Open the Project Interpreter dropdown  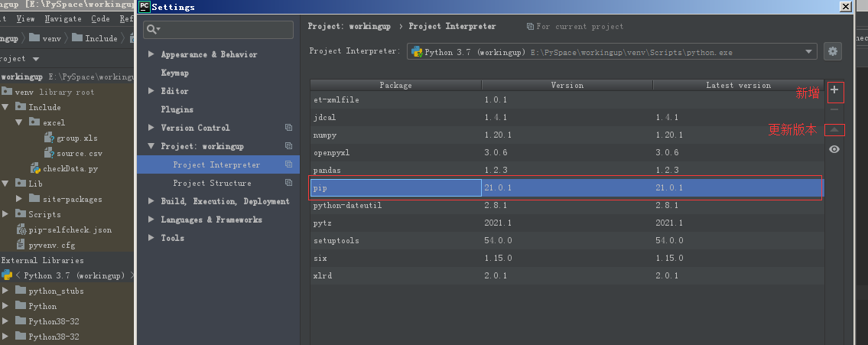point(810,52)
